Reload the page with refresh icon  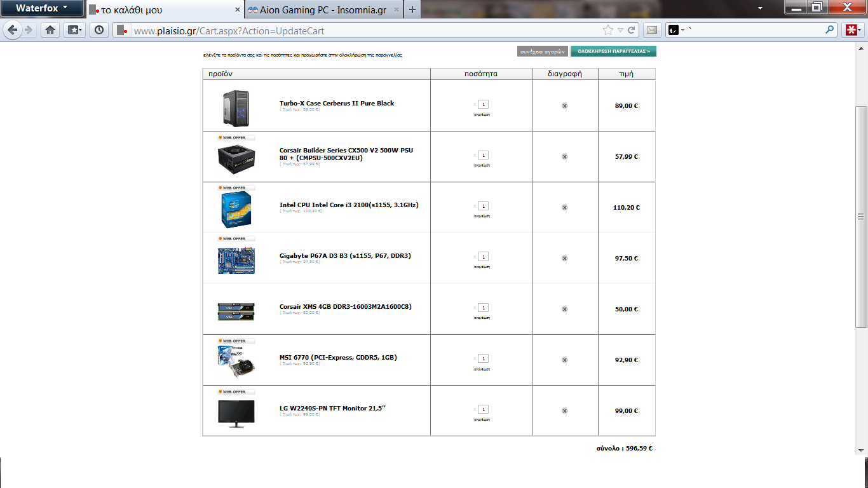point(632,30)
